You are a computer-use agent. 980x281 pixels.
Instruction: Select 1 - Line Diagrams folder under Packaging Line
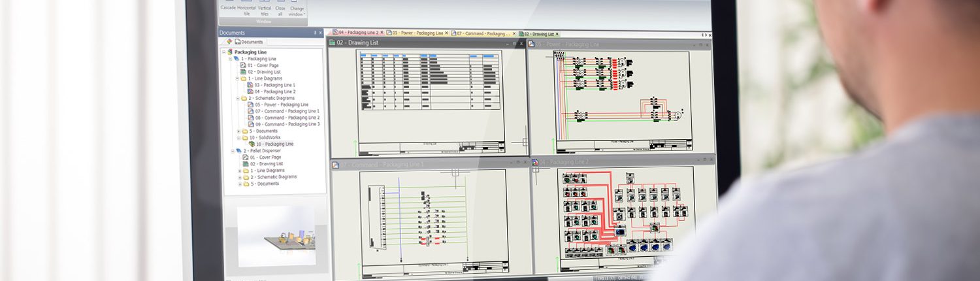tap(265, 78)
